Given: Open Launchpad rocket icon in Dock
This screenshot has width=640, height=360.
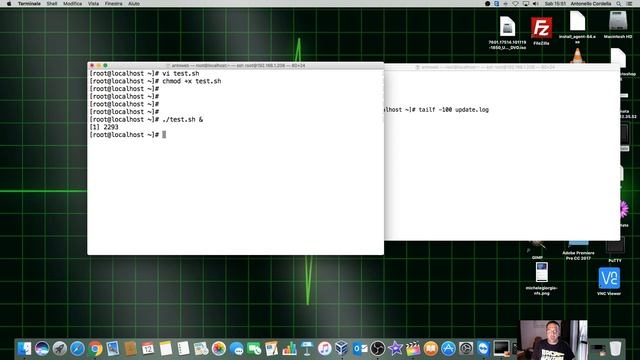Looking at the screenshot, I should (x=60, y=349).
